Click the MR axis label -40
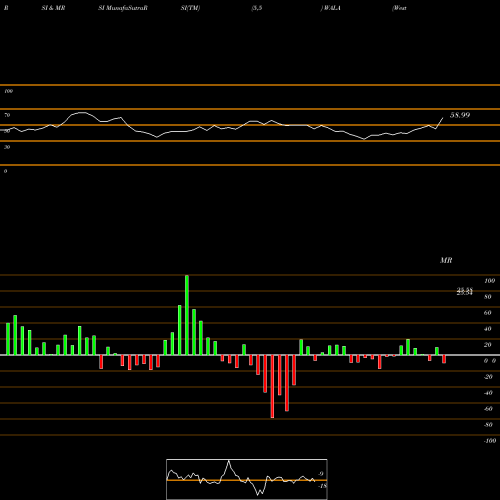 (x=488, y=393)
